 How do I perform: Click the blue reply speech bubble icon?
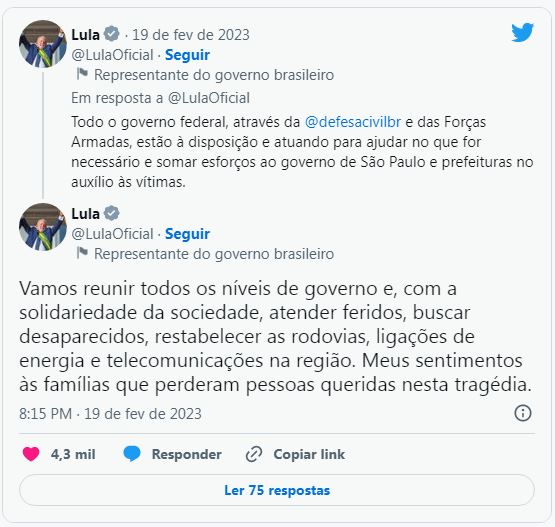(132, 454)
